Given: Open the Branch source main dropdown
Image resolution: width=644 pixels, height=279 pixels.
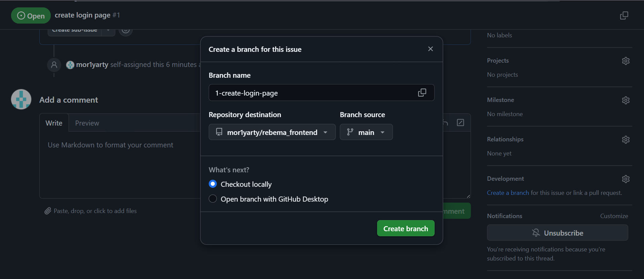Looking at the screenshot, I should (366, 132).
